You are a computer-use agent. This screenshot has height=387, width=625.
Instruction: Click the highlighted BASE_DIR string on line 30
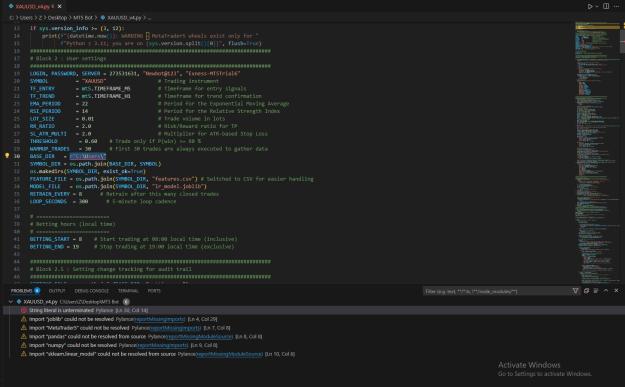pos(88,156)
